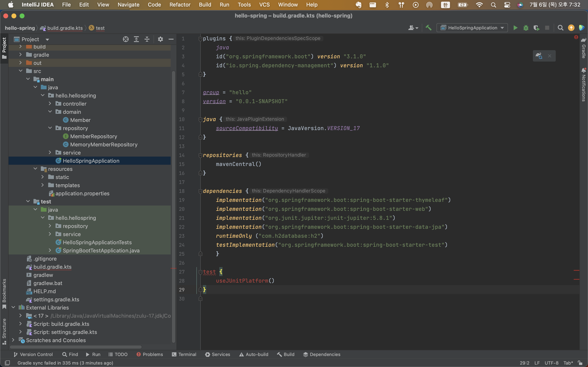Click the Search Everywhere magnifier icon
This screenshot has width=588, height=367.
click(560, 28)
